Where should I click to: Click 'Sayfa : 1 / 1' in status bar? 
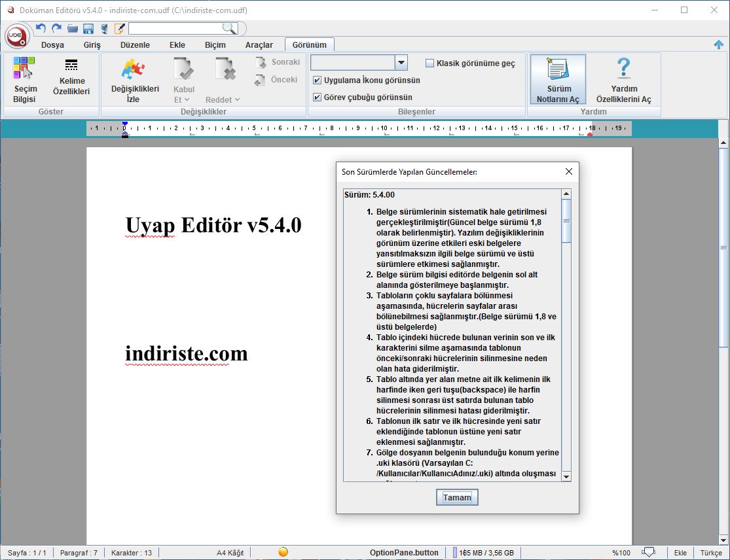coord(27,553)
